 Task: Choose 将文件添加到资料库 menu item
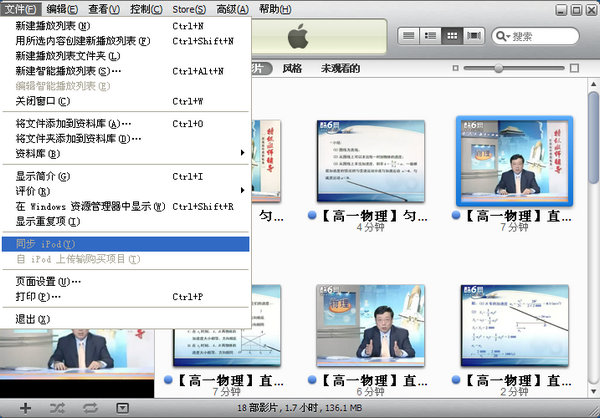pos(126,124)
